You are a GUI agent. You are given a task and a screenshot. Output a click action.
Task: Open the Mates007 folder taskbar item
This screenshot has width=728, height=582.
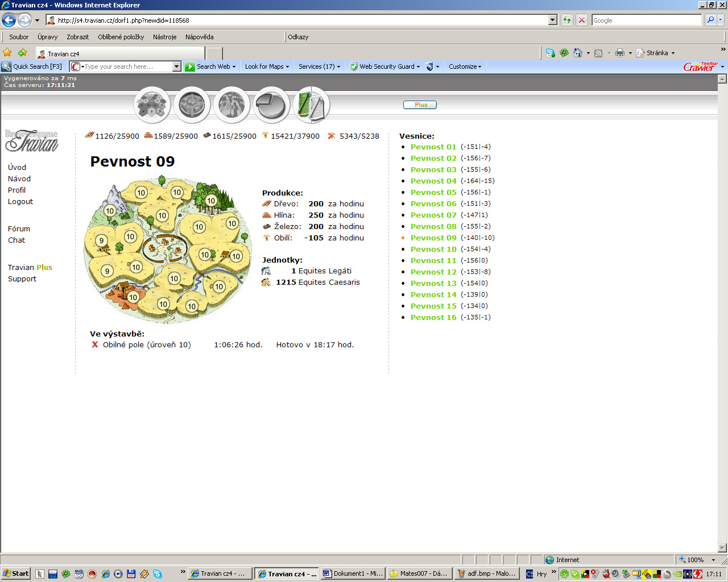point(420,573)
